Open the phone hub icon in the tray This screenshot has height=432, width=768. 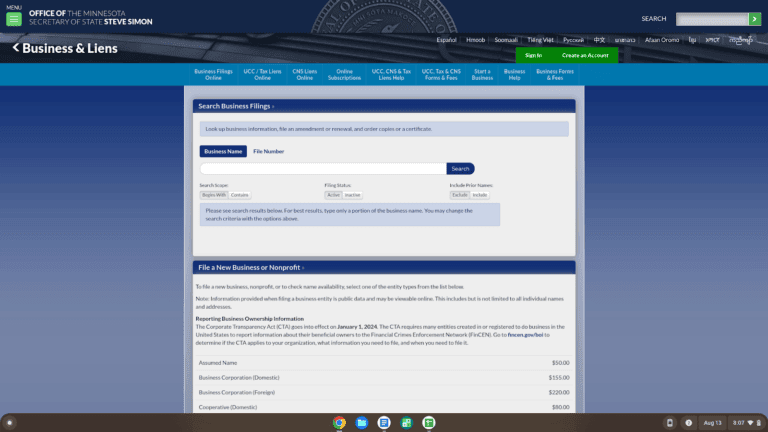[670, 423]
